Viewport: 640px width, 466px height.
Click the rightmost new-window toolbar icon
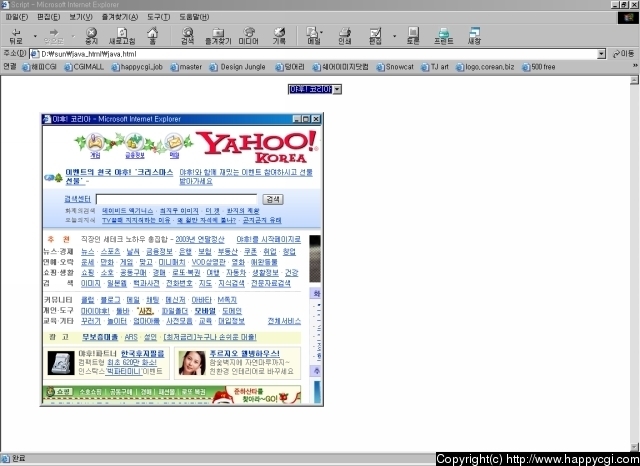click(474, 36)
